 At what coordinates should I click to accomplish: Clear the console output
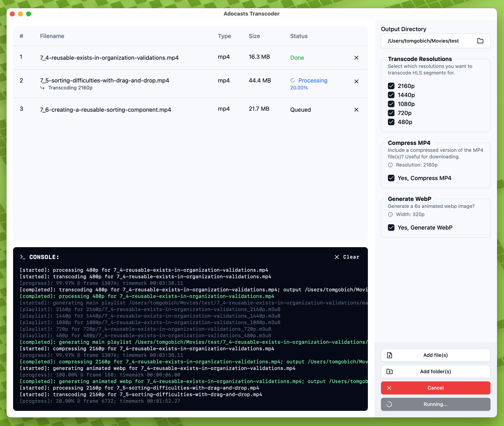pyautogui.click(x=347, y=257)
